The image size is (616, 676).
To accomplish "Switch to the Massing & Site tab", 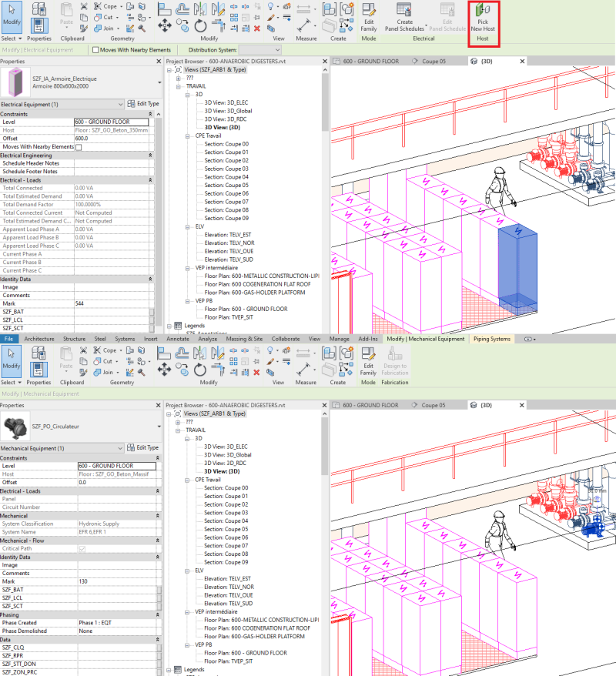I will [244, 339].
